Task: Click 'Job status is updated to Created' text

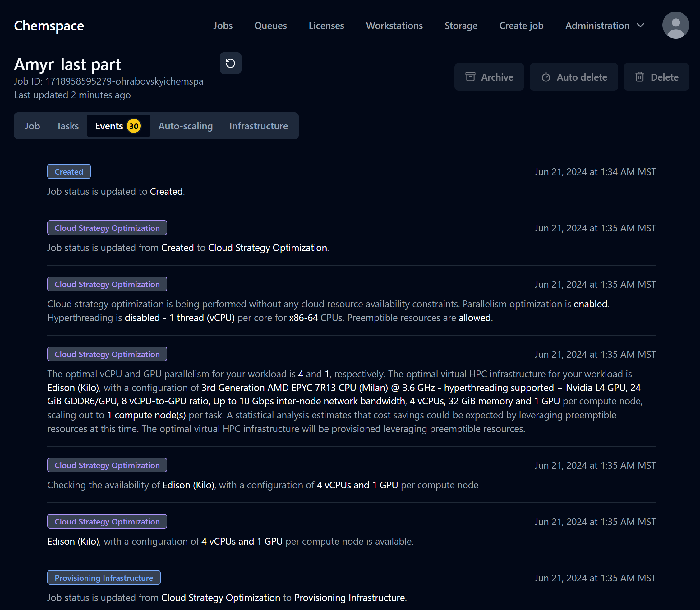Action: click(116, 191)
